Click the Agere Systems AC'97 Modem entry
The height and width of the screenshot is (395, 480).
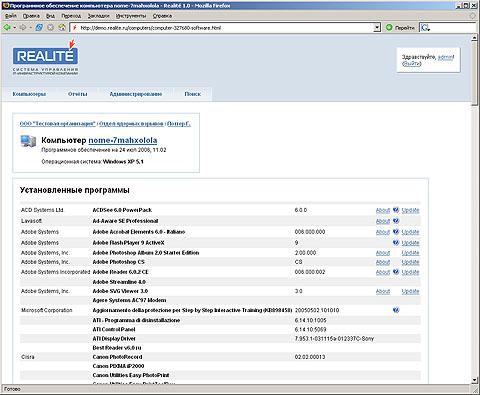(129, 300)
